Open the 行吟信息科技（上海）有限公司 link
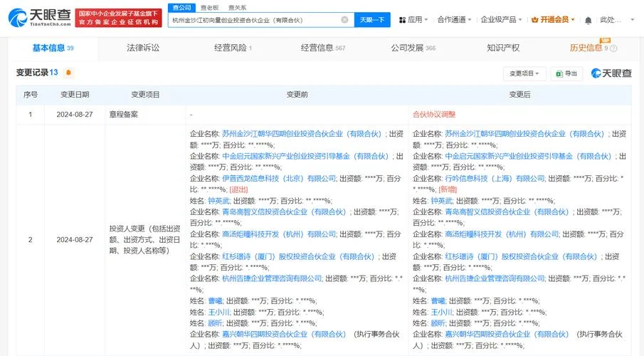The image size is (644, 356). point(495,179)
